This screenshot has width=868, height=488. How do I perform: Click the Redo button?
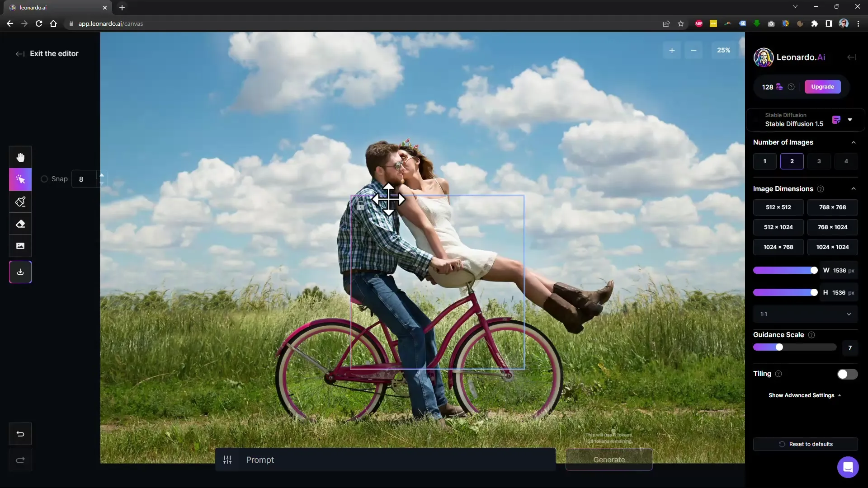pyautogui.click(x=20, y=460)
